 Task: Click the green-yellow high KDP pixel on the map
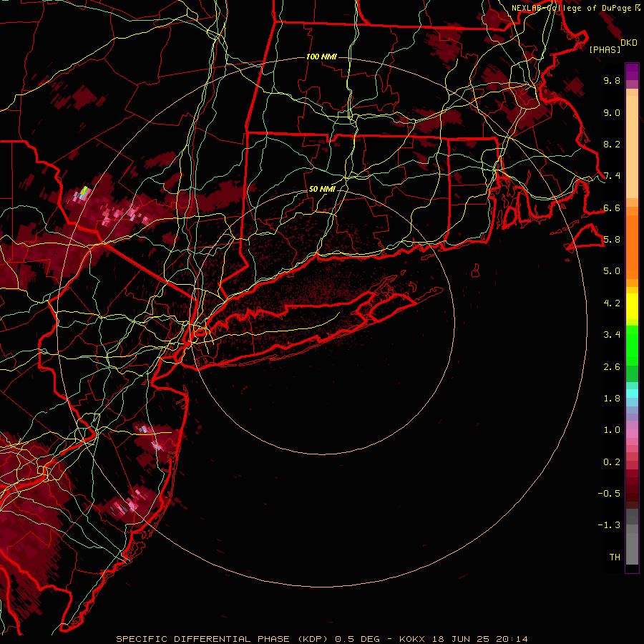tap(84, 190)
